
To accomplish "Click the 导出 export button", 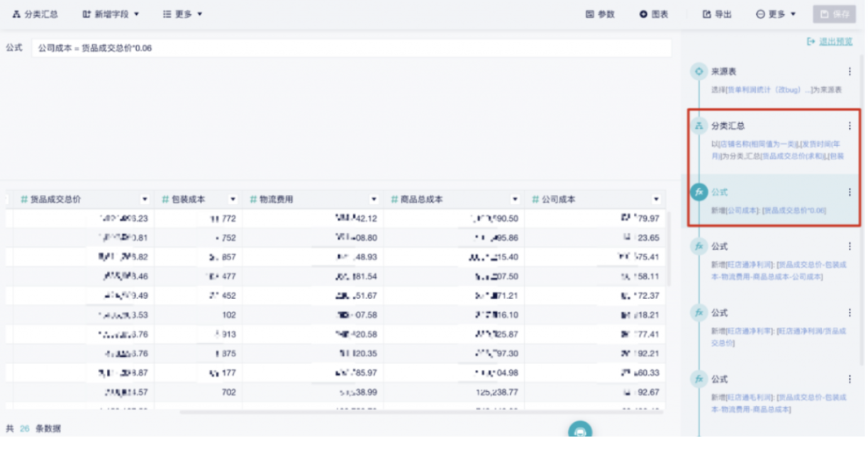I will 717,14.
